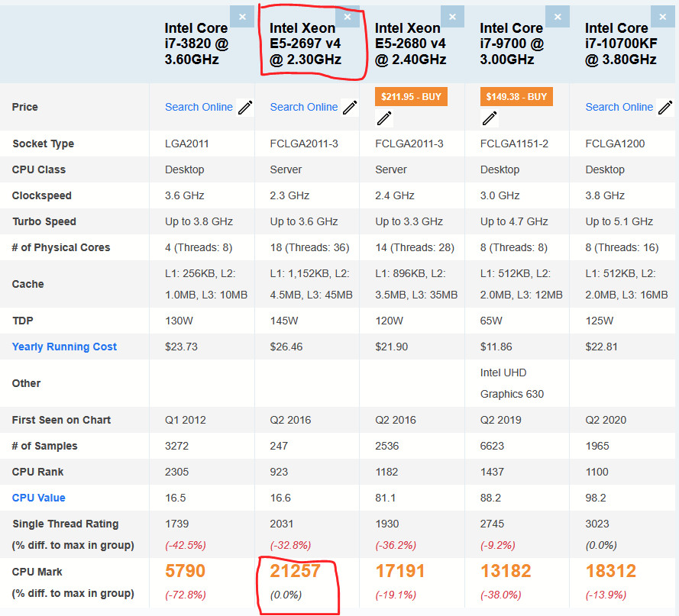This screenshot has width=679, height=616.
Task: Select Intel Core i7-9700 @ 3.00GHz heading
Action: pos(512,44)
